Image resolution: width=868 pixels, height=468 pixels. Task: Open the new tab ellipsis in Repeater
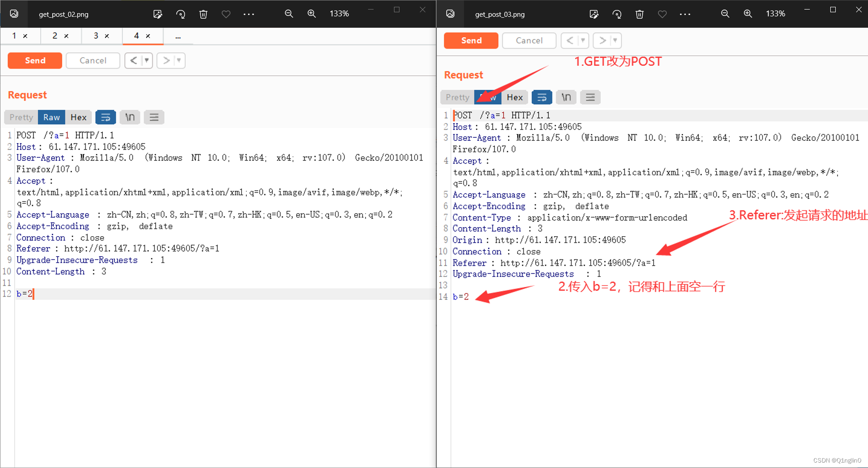[x=178, y=36]
